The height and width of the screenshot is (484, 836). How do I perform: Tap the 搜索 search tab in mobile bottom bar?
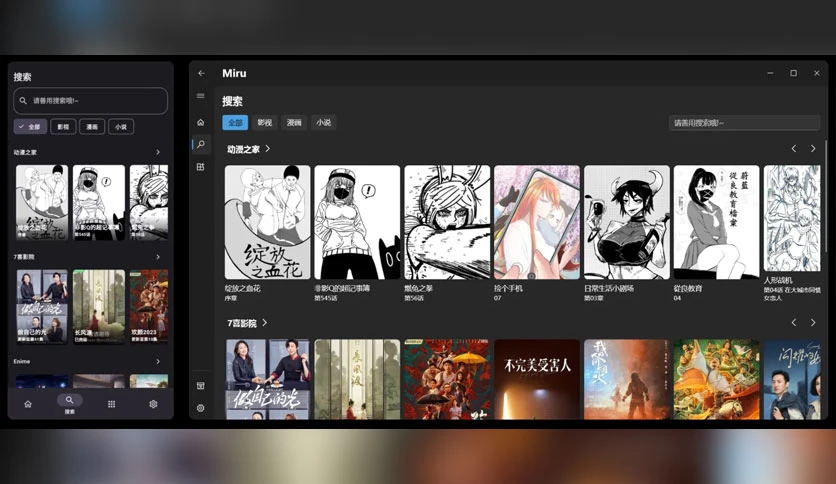[x=69, y=404]
